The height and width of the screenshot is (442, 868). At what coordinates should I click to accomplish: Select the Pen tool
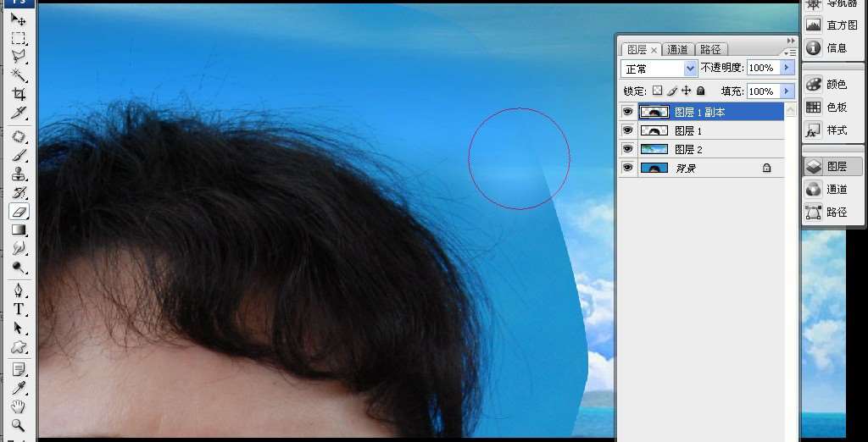(19, 291)
